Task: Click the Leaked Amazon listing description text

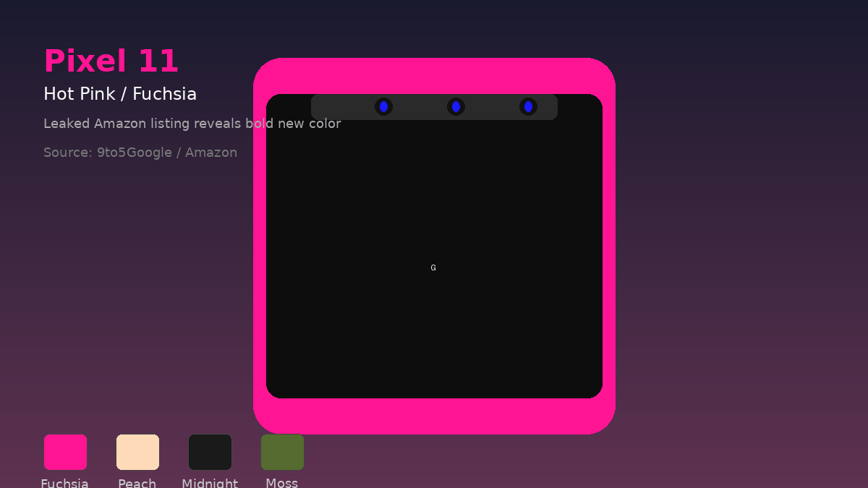Action: [192, 124]
